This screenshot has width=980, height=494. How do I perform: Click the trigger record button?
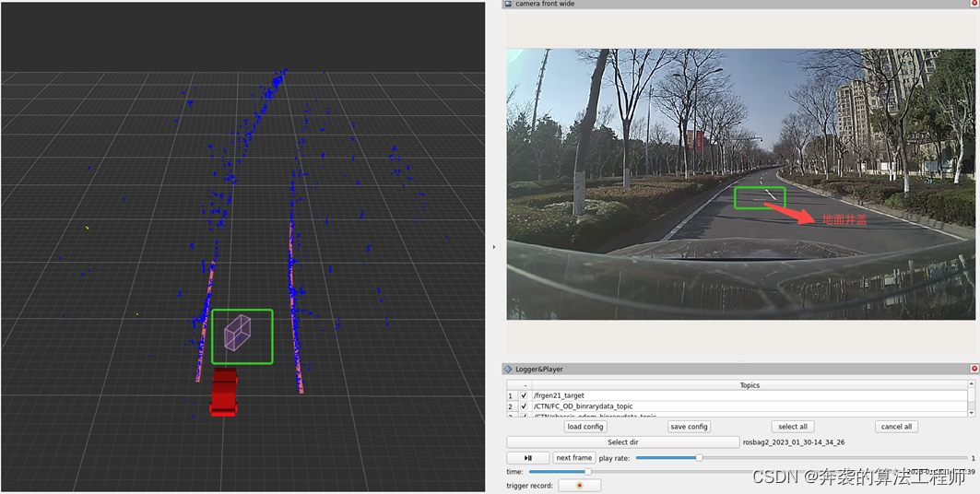pyautogui.click(x=579, y=486)
